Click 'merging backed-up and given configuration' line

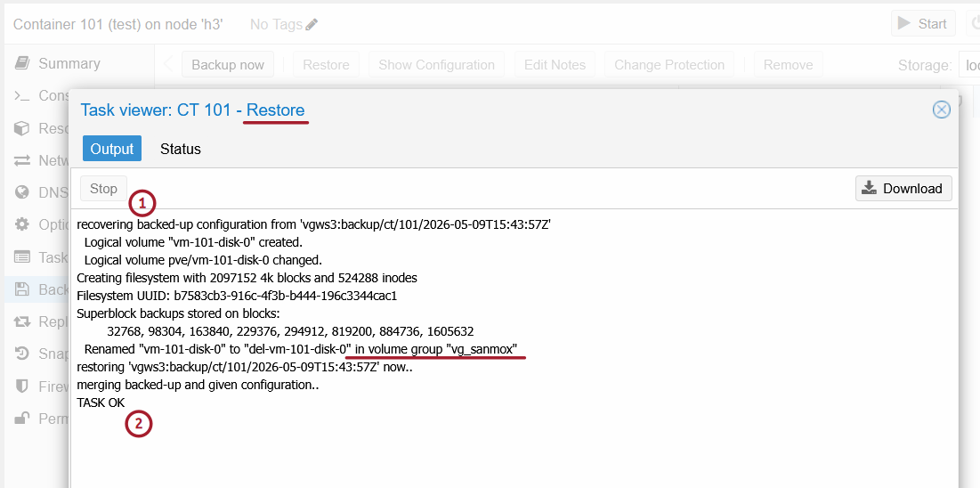[x=198, y=385]
